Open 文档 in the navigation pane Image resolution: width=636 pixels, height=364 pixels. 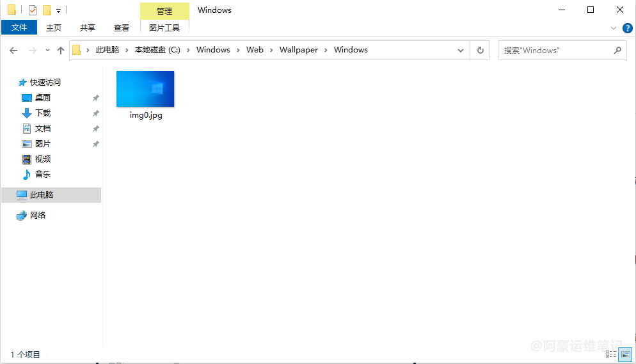click(43, 129)
